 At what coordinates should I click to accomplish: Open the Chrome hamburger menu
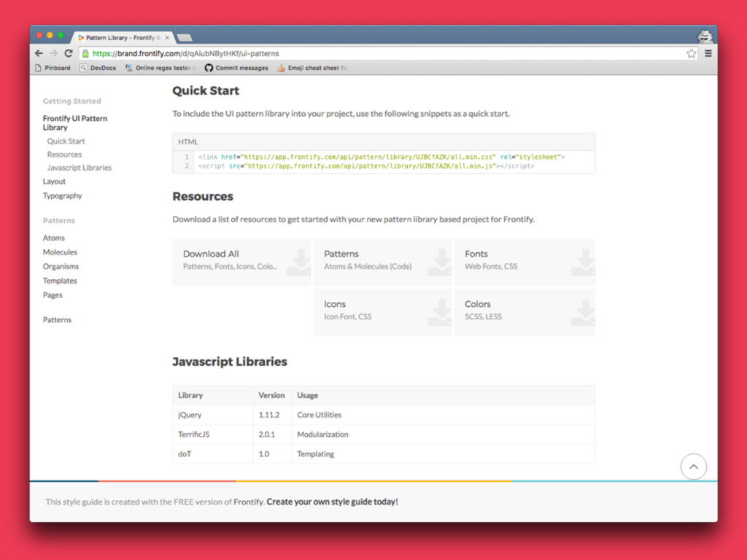point(708,53)
